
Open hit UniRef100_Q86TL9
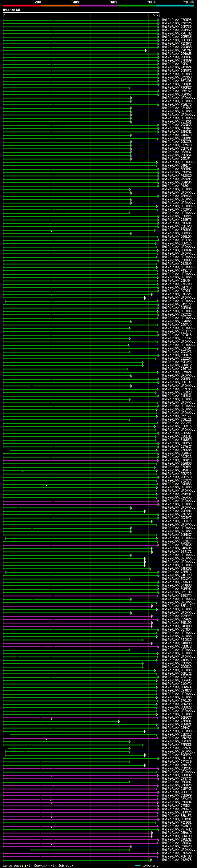(x=177, y=369)
